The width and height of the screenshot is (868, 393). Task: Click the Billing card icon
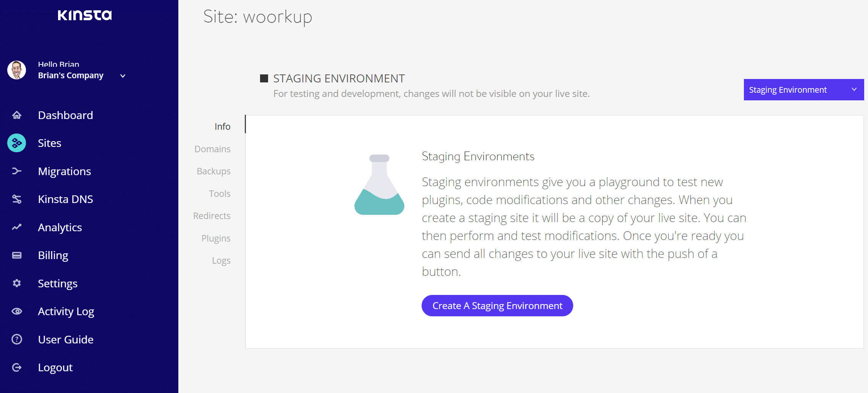pyautogui.click(x=17, y=255)
